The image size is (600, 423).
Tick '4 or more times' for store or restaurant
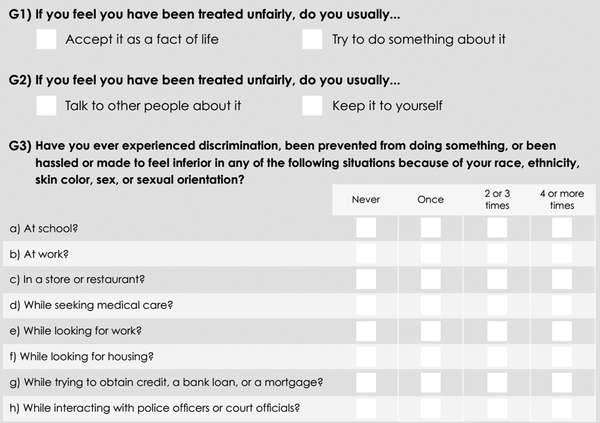[562, 279]
